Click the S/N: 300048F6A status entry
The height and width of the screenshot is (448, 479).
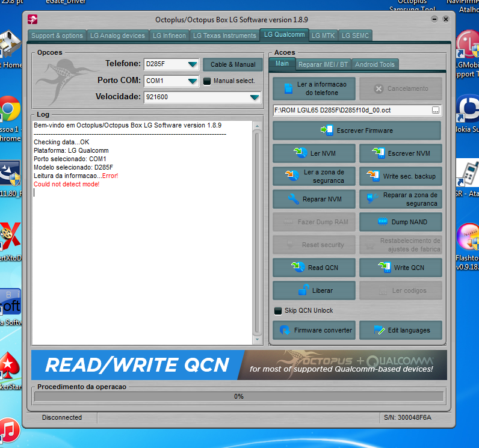point(407,417)
